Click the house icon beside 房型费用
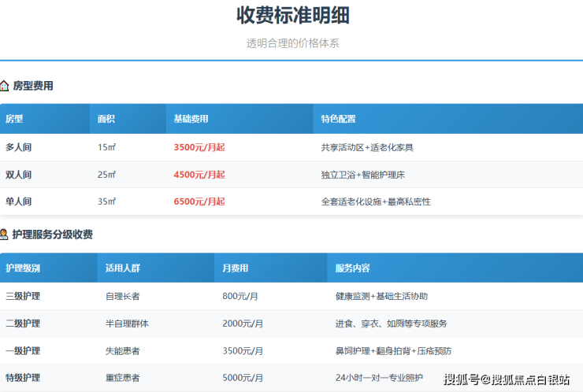Image resolution: width=583 pixels, height=392 pixels. pyautogui.click(x=5, y=86)
